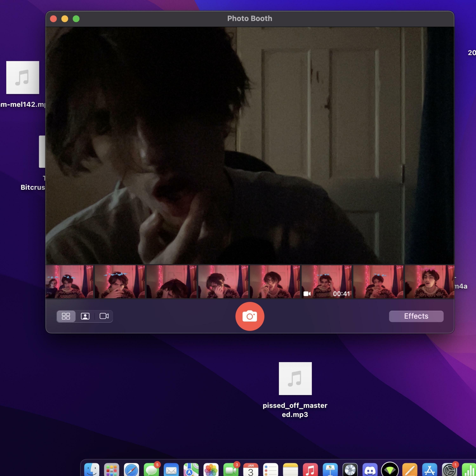476x476 pixels.
Task: Select the four-up photo grid mode
Action: coord(66,316)
